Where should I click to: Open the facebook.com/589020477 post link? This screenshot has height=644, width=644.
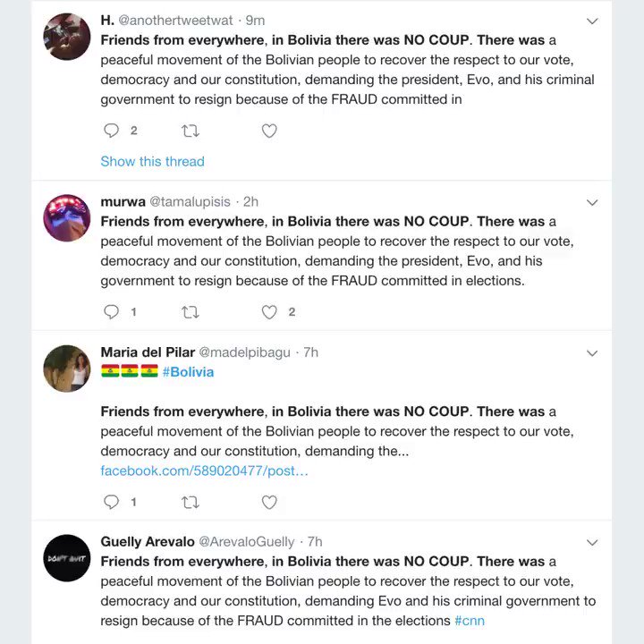tap(204, 470)
